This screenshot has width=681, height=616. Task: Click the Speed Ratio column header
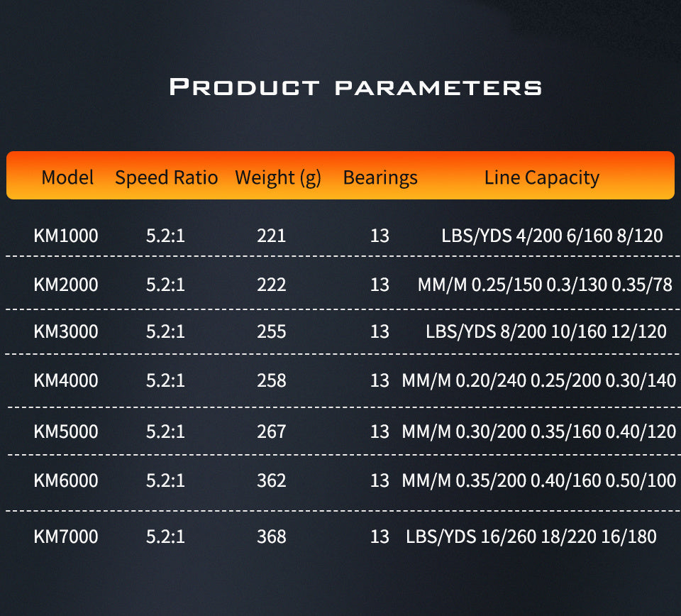[166, 177]
